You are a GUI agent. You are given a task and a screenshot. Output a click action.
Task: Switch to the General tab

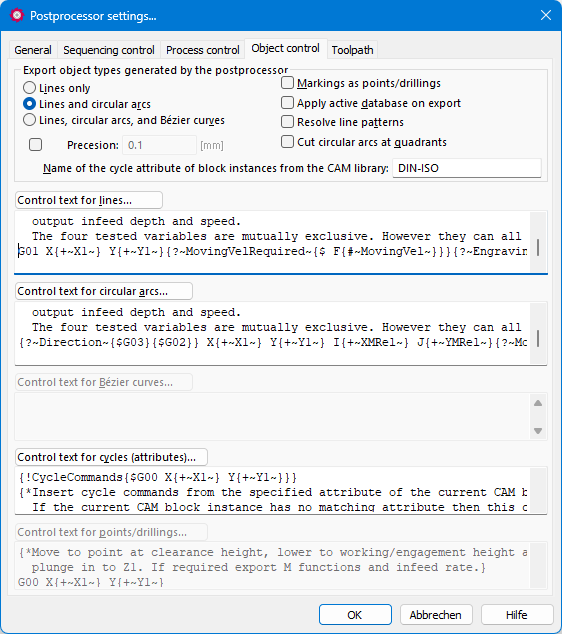[x=33, y=50]
